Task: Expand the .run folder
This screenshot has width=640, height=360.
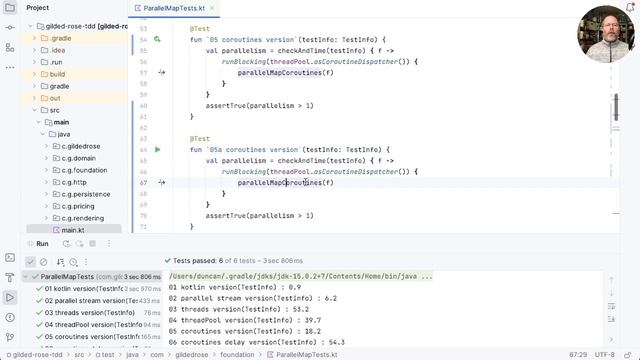Action: [x=34, y=62]
